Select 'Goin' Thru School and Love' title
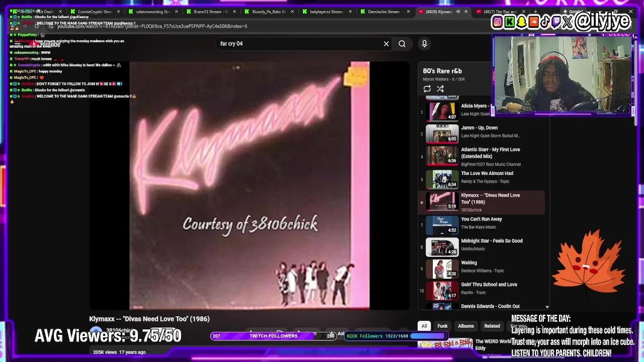The image size is (644, 362). pyautogui.click(x=489, y=285)
